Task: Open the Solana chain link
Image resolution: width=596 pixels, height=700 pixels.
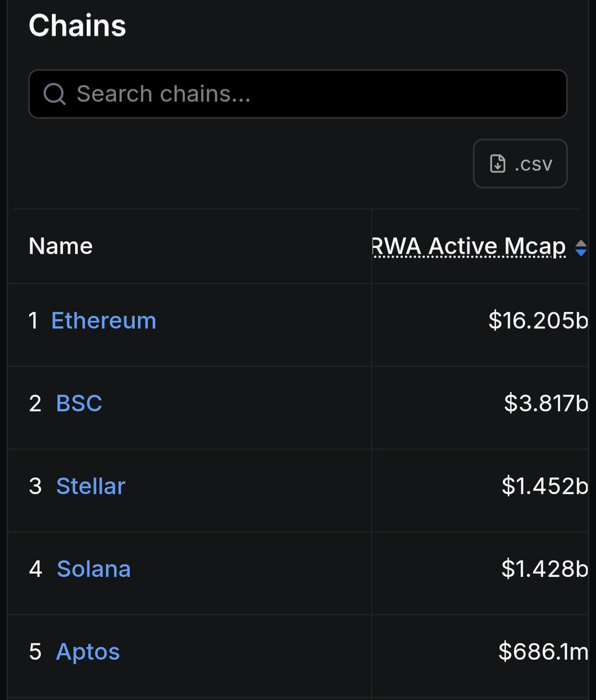Action: pos(94,569)
